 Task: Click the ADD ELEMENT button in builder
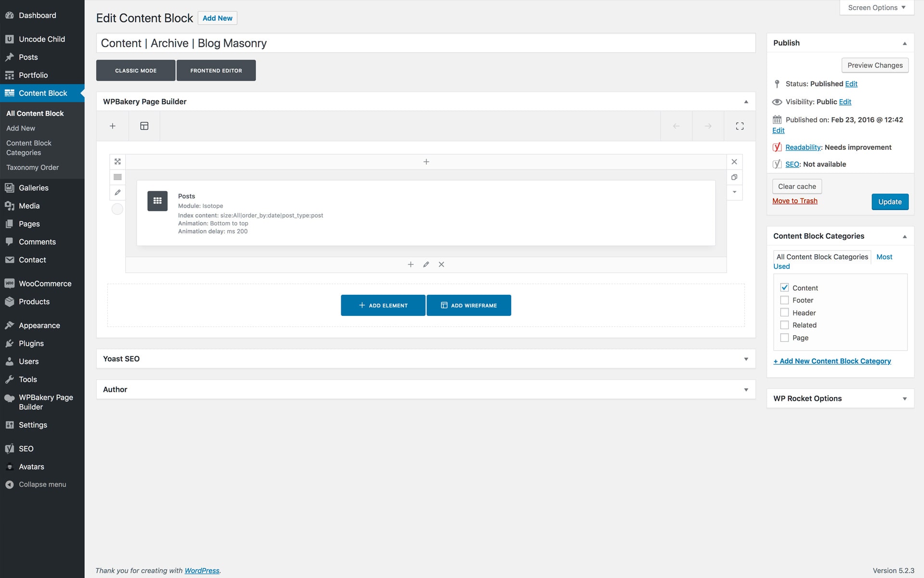pos(383,305)
